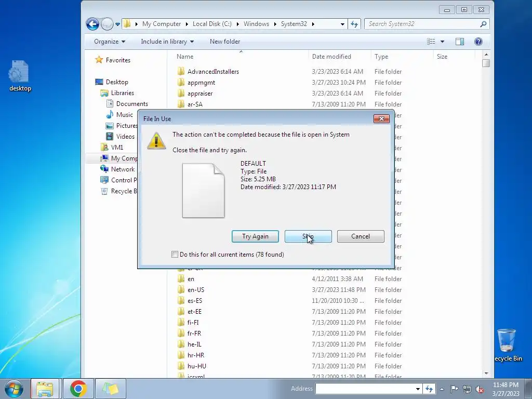Select the fi-FI folder
The image size is (532, 399).
click(188, 322)
